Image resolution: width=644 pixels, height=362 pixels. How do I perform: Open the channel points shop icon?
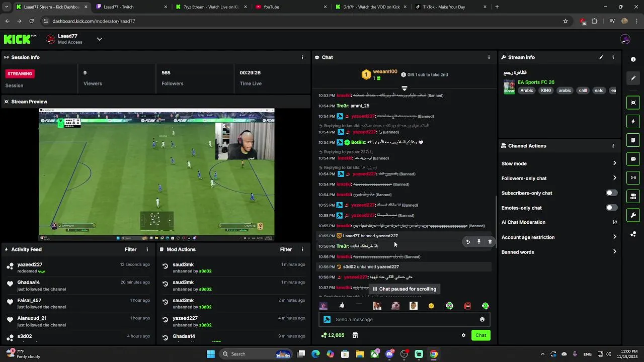(x=355, y=335)
